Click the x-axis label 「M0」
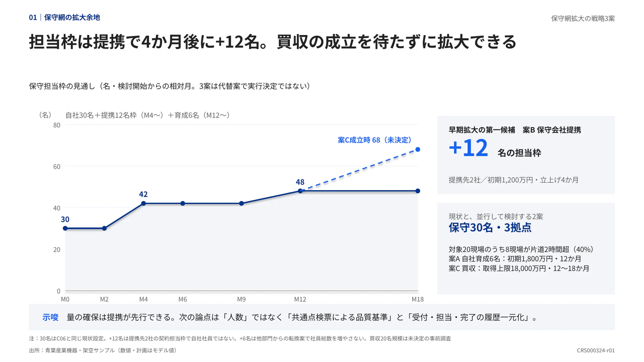644x362 pixels. pyautogui.click(x=65, y=299)
